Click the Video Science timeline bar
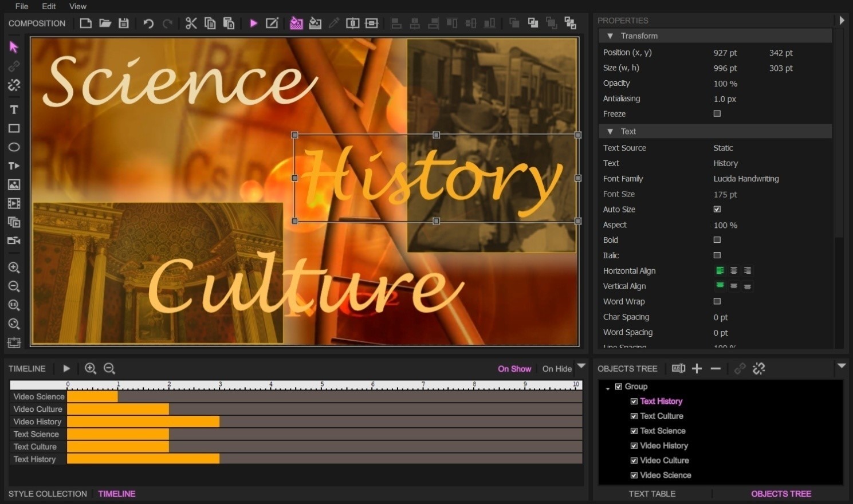Image resolution: width=853 pixels, height=504 pixels. [92, 396]
